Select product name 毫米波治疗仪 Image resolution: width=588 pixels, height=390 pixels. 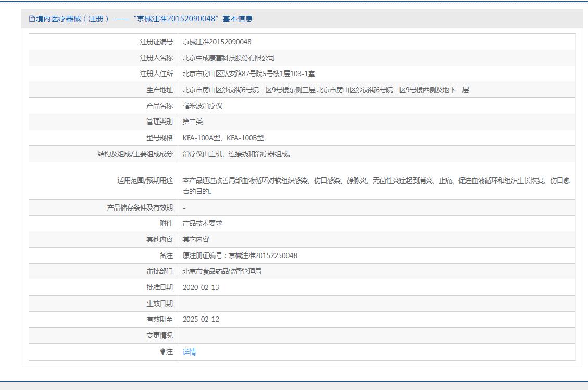(x=203, y=106)
